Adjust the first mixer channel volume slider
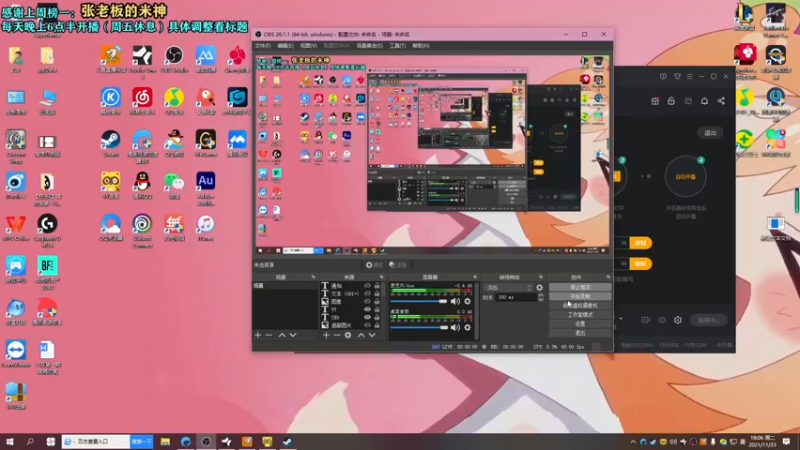This screenshot has height=450, width=800. [x=419, y=302]
